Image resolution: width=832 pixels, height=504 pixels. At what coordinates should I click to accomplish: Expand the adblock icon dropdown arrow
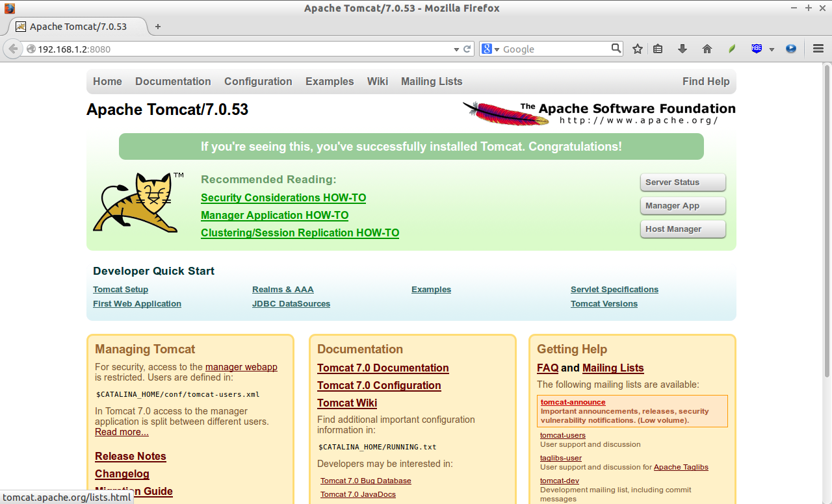(772, 49)
